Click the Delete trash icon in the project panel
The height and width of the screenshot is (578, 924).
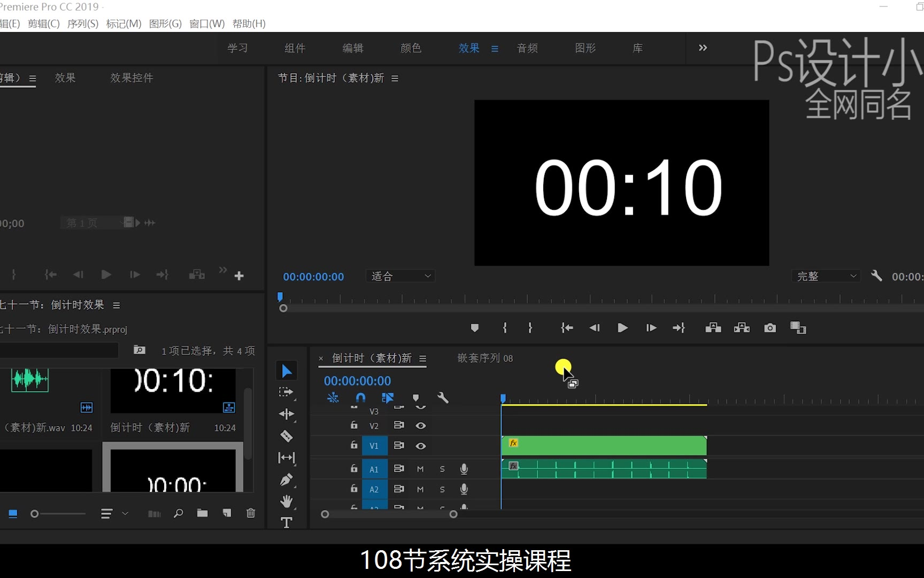click(x=250, y=513)
